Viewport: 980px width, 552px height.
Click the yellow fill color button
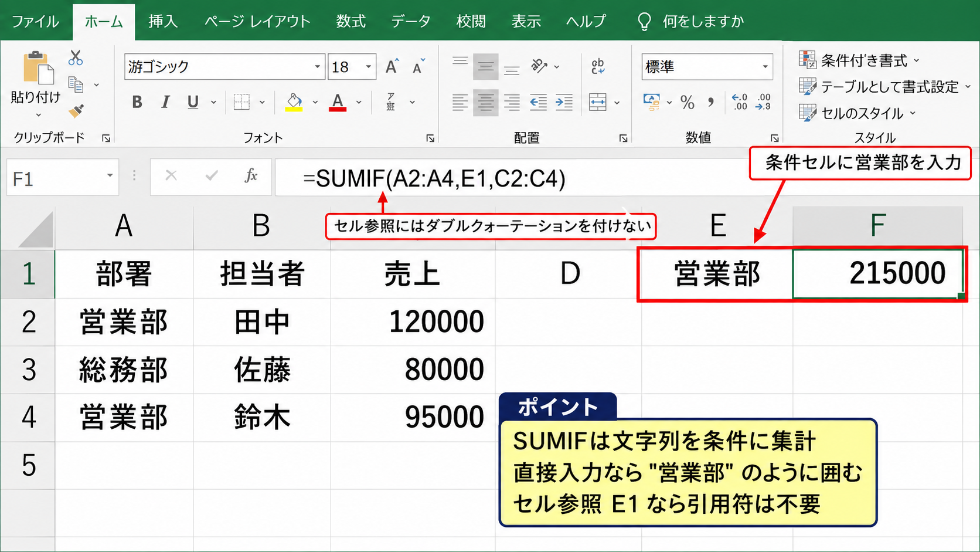click(294, 102)
